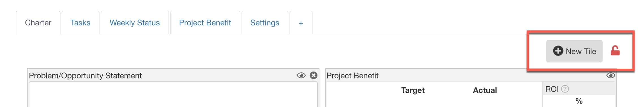The image size is (644, 107).
Task: Open the Settings tab
Action: (x=265, y=23)
